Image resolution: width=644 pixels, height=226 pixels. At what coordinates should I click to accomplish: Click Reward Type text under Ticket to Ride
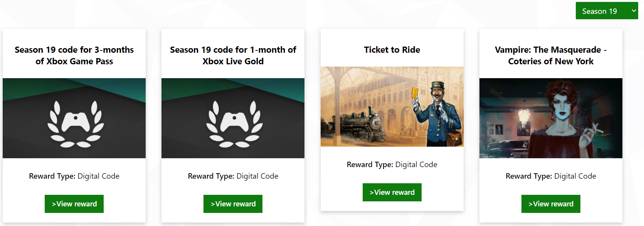point(392,164)
